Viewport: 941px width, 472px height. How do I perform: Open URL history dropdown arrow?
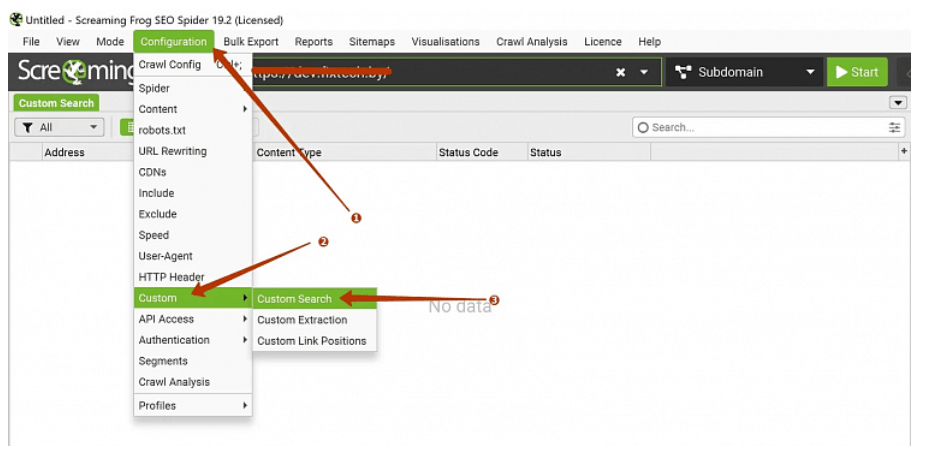click(x=644, y=72)
